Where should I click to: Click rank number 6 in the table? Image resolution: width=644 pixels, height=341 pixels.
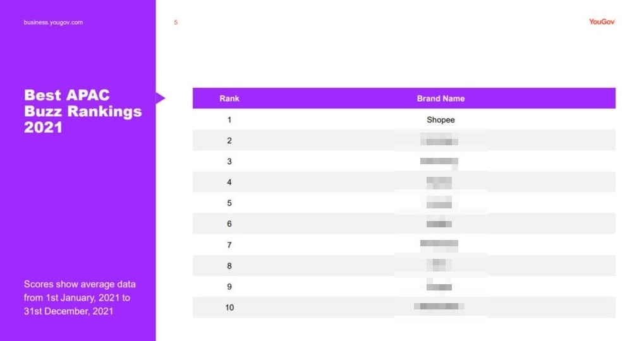point(229,224)
